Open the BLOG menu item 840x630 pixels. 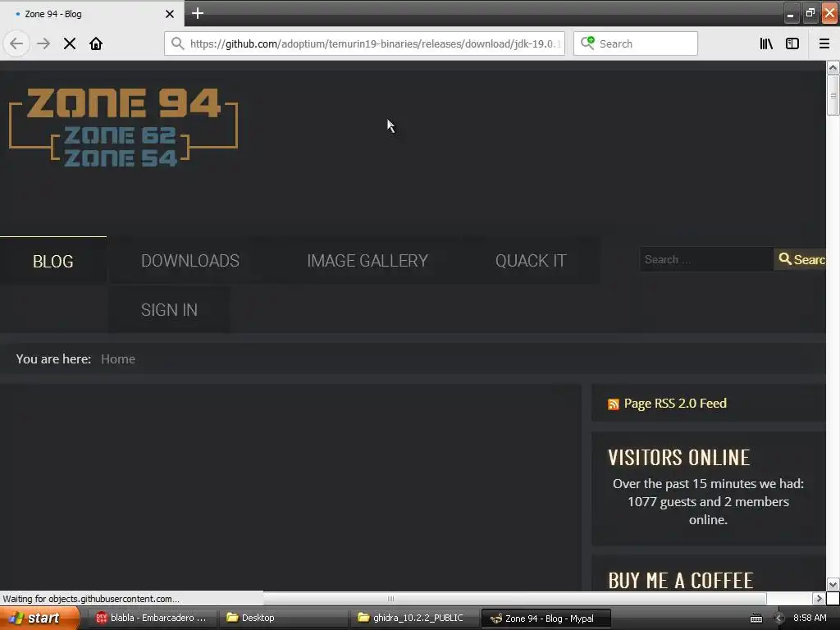click(53, 261)
